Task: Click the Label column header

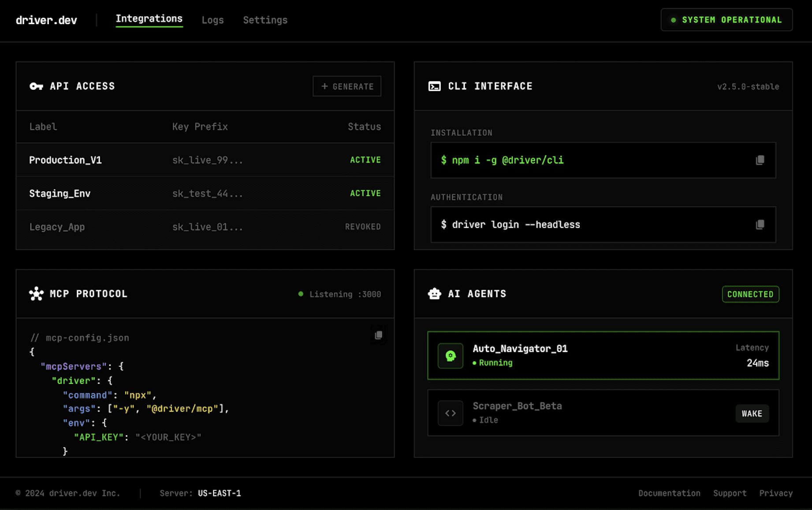Action: (43, 126)
